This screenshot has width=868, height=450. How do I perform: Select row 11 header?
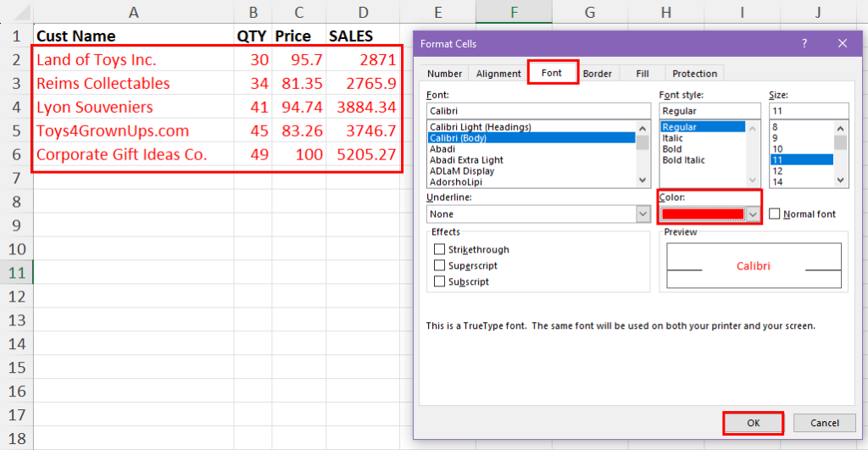tap(17, 272)
